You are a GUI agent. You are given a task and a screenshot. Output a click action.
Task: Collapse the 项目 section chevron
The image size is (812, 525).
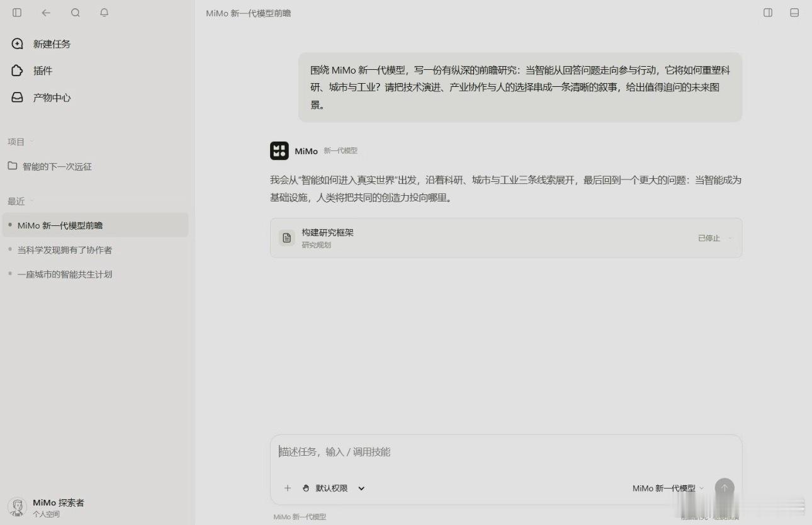point(32,141)
